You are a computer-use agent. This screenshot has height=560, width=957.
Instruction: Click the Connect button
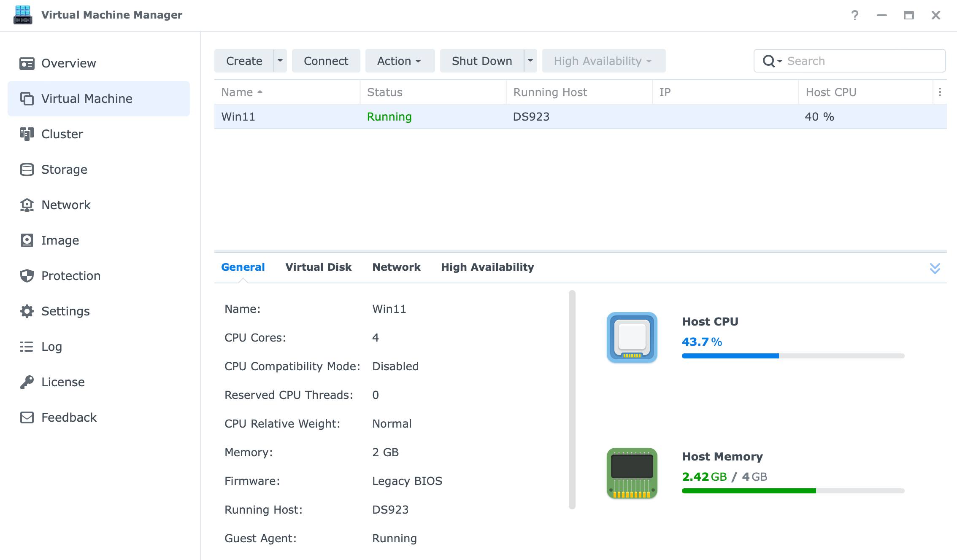point(326,61)
